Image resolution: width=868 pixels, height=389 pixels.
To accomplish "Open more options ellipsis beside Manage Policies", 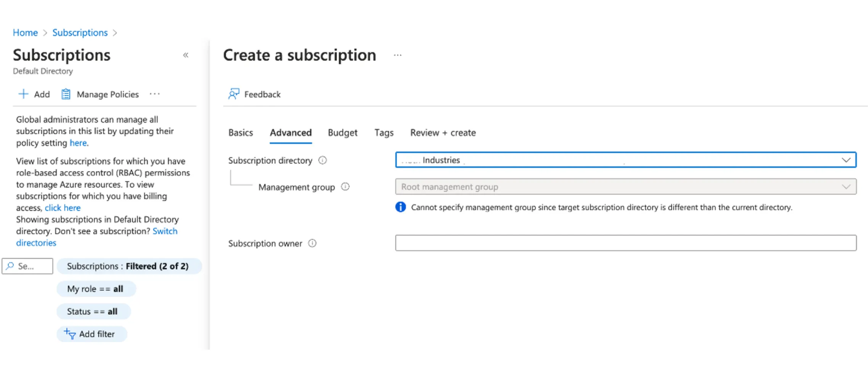I will click(155, 94).
